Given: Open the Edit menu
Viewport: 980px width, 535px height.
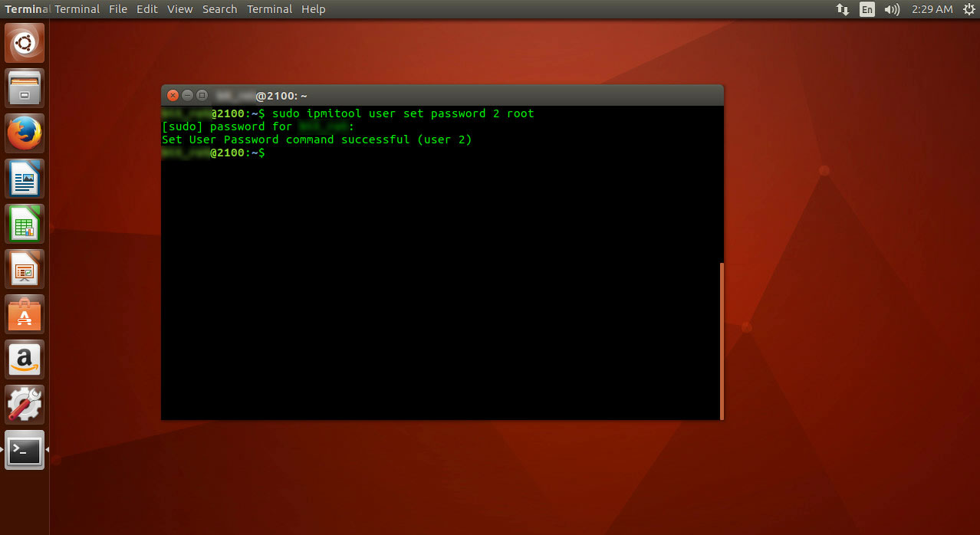Looking at the screenshot, I should [x=147, y=9].
